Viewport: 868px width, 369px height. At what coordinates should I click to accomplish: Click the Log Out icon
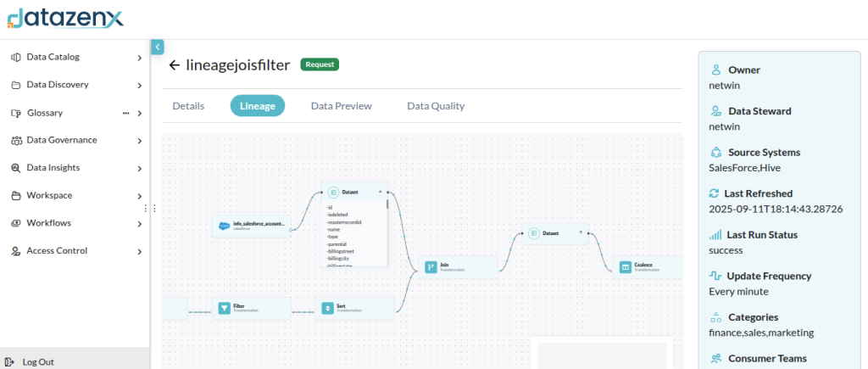coord(10,361)
